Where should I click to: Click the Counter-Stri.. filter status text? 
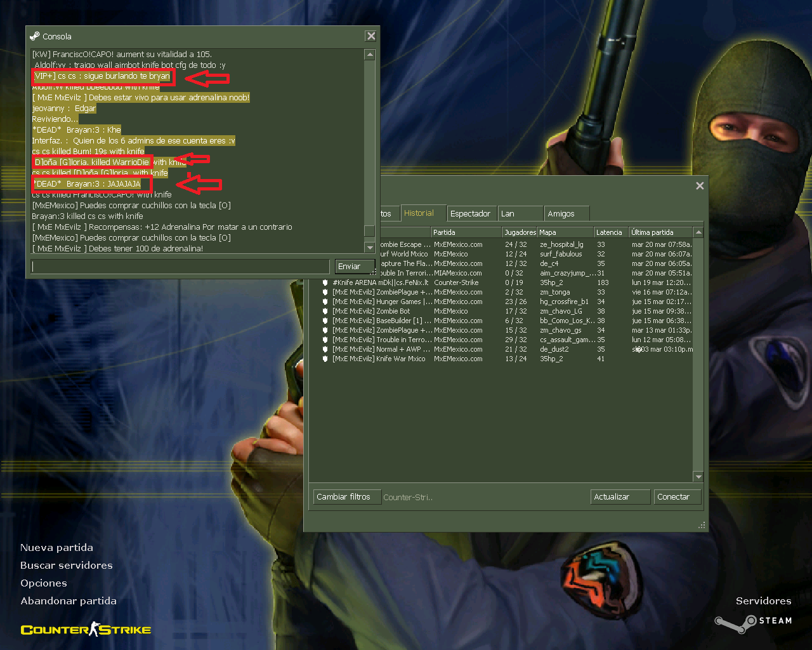pos(408,498)
